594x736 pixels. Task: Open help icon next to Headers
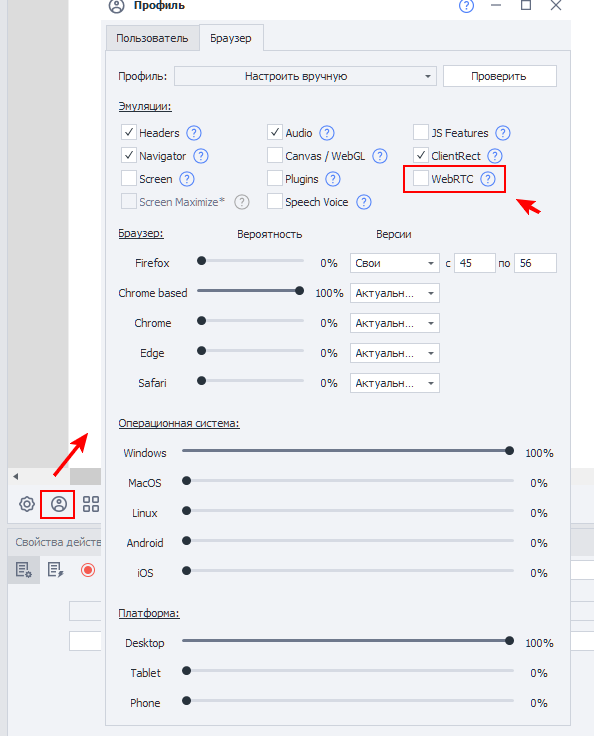pos(193,133)
